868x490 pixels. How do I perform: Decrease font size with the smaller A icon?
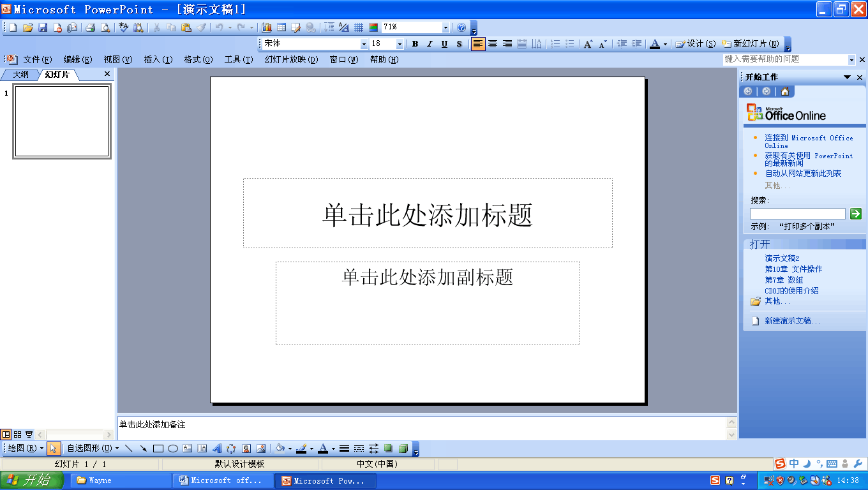(603, 44)
